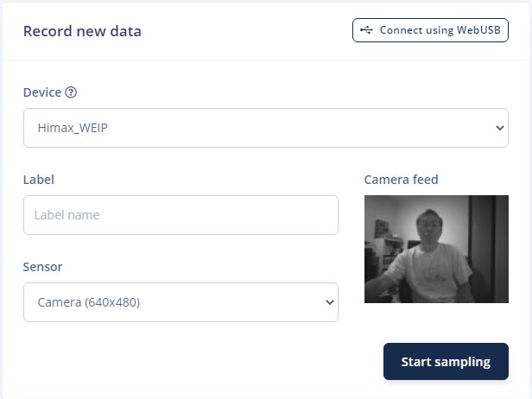The height and width of the screenshot is (399, 532).
Task: Click the Camera feed caption text
Action: coord(401,180)
